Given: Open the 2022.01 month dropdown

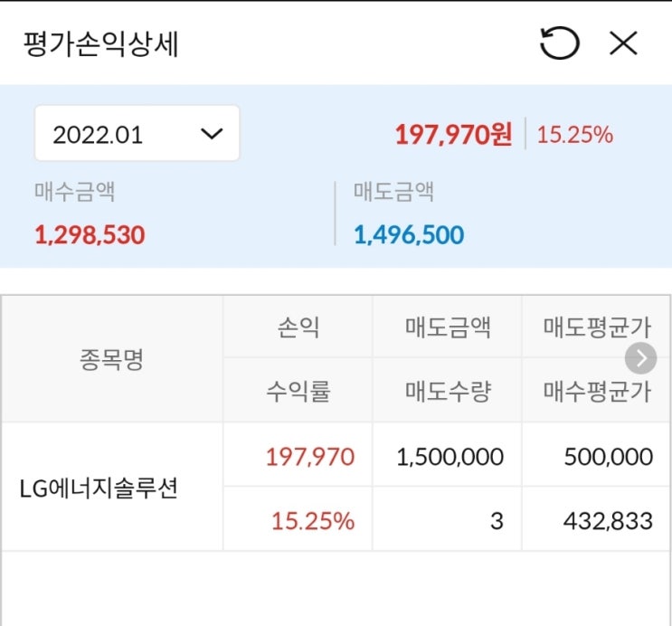Looking at the screenshot, I should [x=137, y=133].
